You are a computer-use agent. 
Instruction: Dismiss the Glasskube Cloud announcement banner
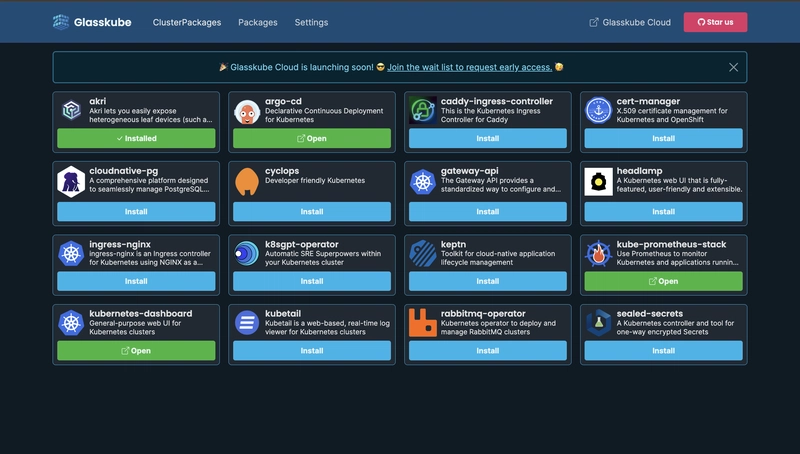(x=733, y=67)
